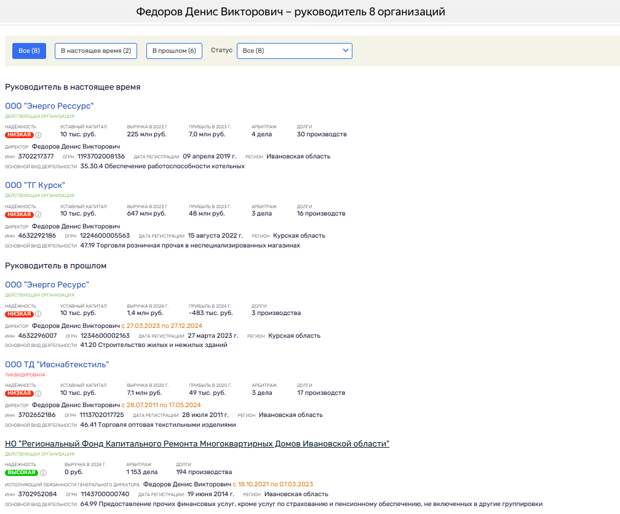Click info icon beside reliability badge for INN 4632296007

point(38,314)
